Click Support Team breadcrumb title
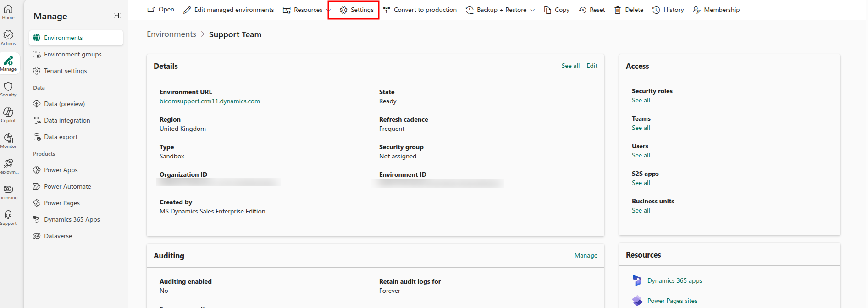 [235, 34]
